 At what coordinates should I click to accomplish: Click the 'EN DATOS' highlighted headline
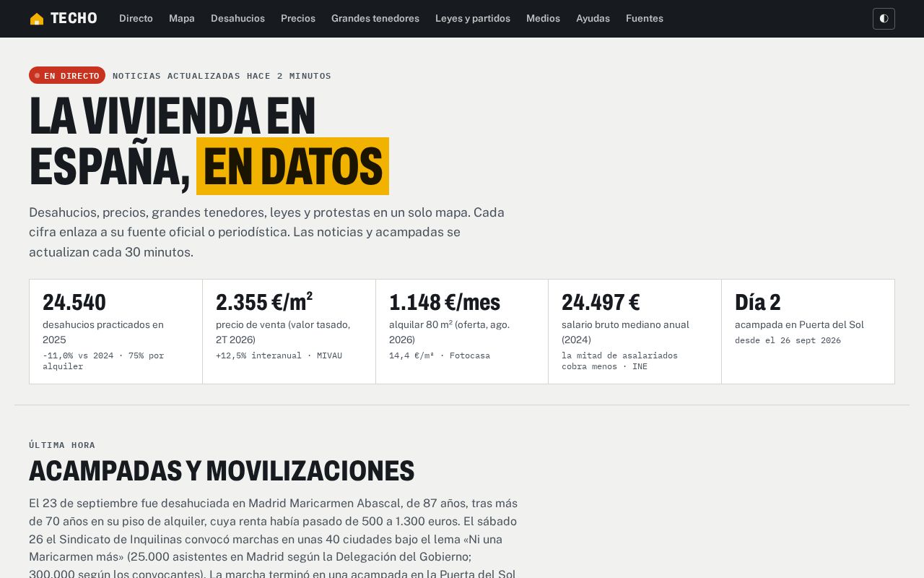click(x=292, y=166)
